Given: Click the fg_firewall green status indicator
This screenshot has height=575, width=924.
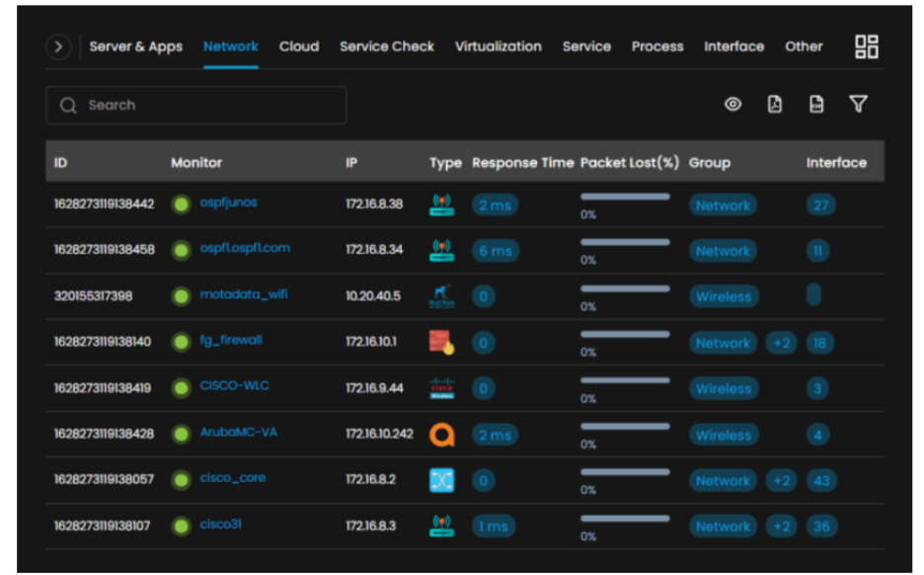Looking at the screenshot, I should tap(182, 342).
